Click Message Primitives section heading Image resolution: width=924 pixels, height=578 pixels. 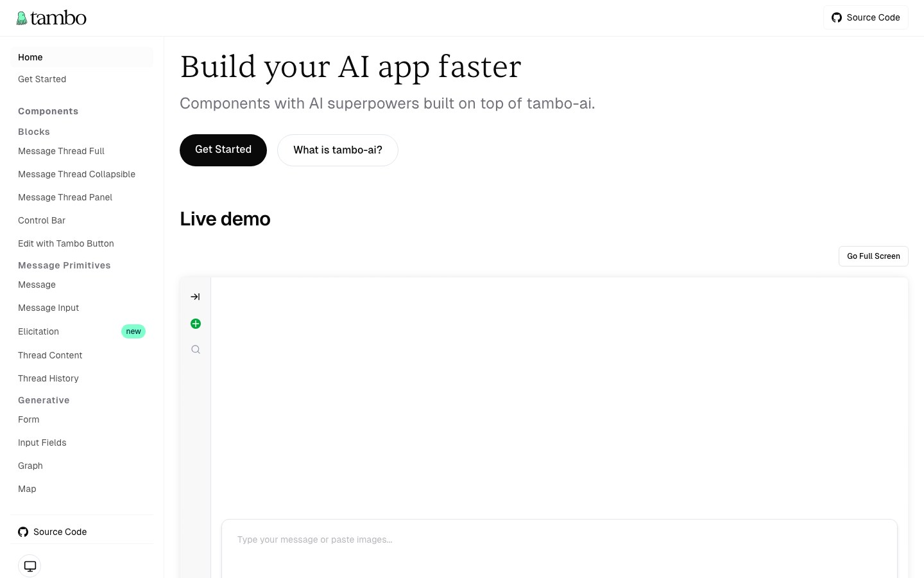point(64,265)
